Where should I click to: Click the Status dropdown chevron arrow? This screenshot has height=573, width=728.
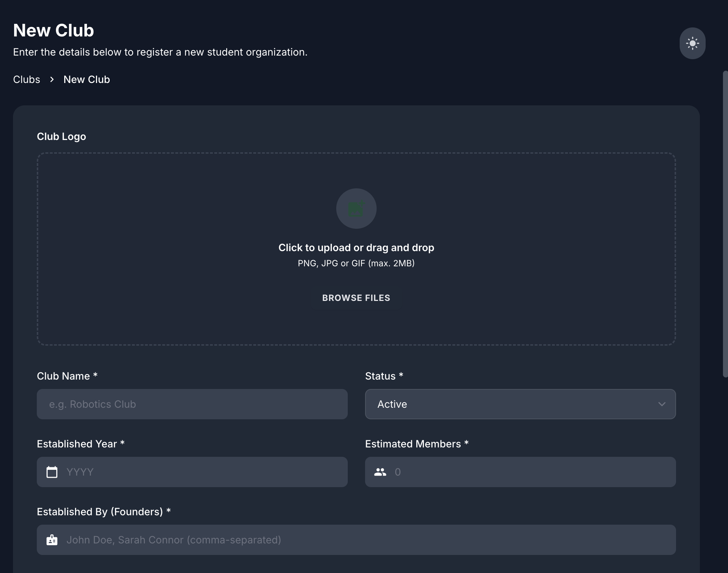pyautogui.click(x=662, y=404)
